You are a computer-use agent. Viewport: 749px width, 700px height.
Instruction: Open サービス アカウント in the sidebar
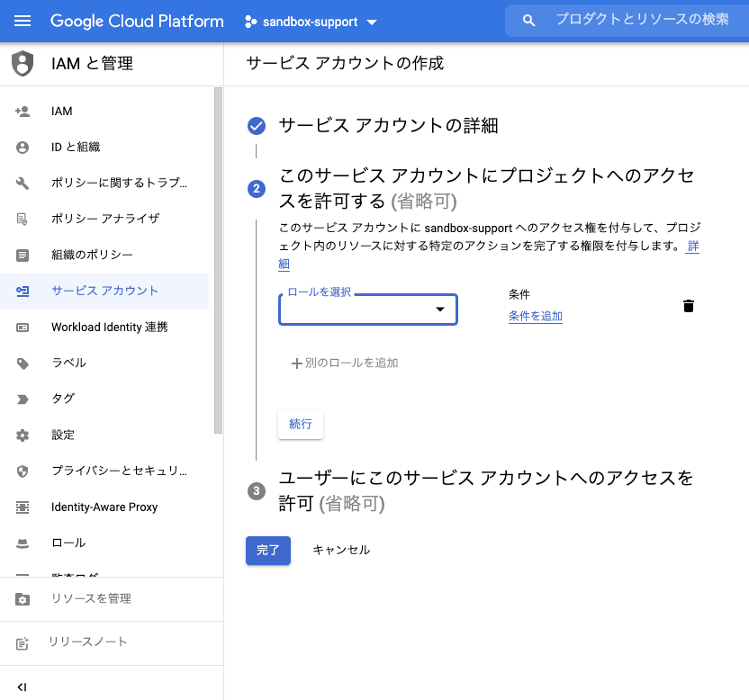104,292
